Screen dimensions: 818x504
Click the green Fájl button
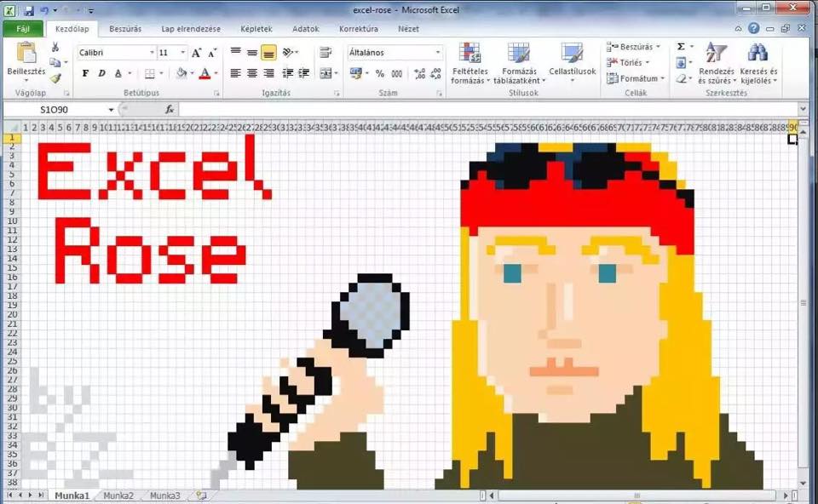coord(23,29)
